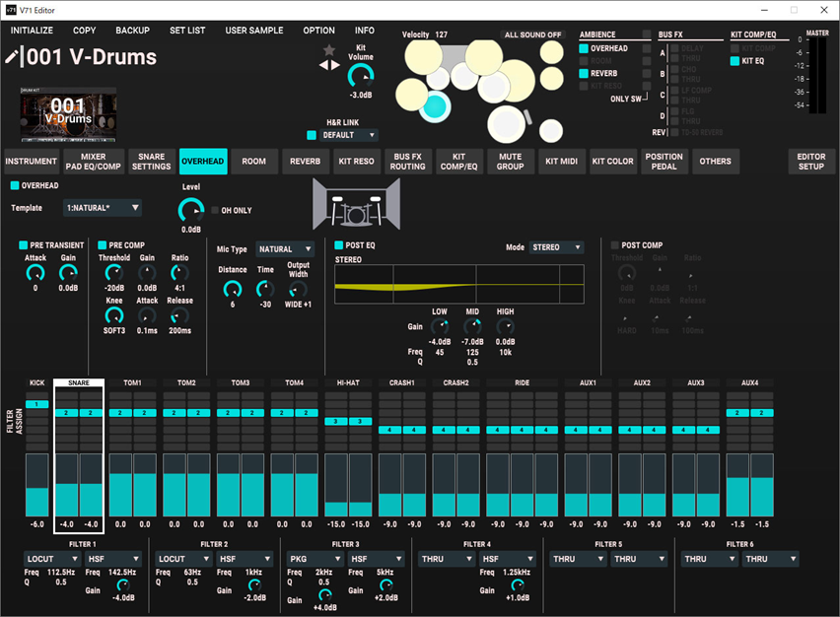840x617 pixels.
Task: Go to previous kit with left arrow
Action: pos(323,65)
